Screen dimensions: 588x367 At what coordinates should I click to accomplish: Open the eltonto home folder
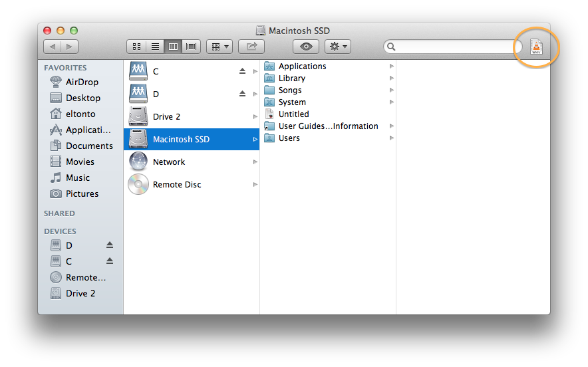pos(73,114)
